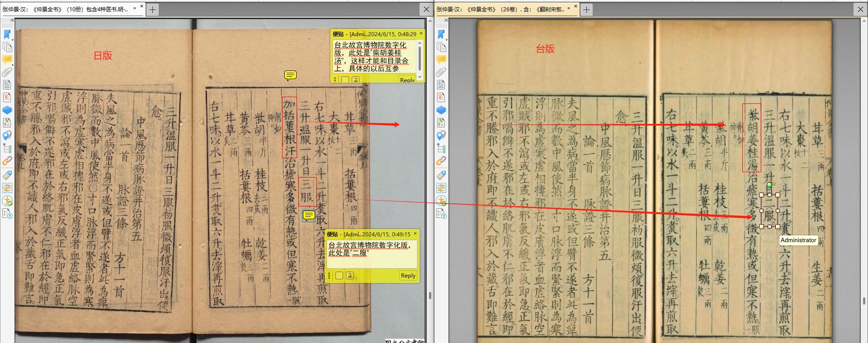The height and width of the screenshot is (343, 868).
Task: Click the left pane vertical scrollbar thumb
Action: [x=429, y=296]
